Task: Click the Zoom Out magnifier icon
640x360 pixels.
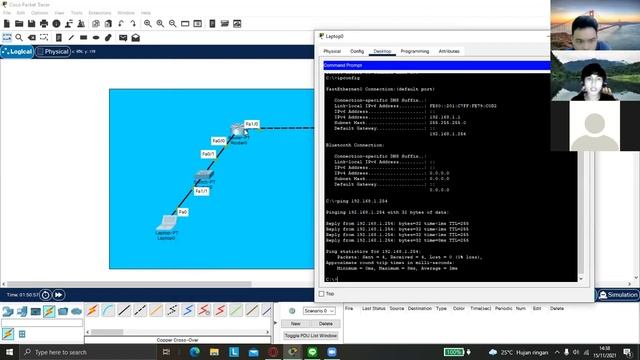Action: coord(173,24)
